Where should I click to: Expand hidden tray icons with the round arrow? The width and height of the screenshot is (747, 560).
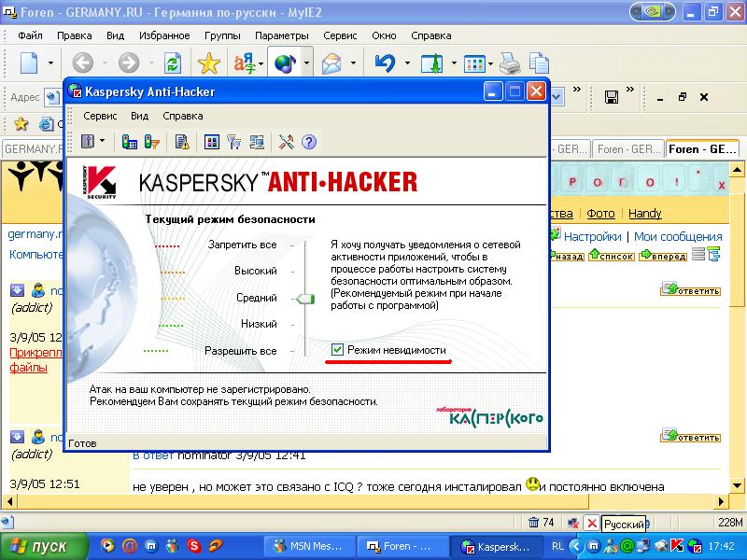click(576, 546)
